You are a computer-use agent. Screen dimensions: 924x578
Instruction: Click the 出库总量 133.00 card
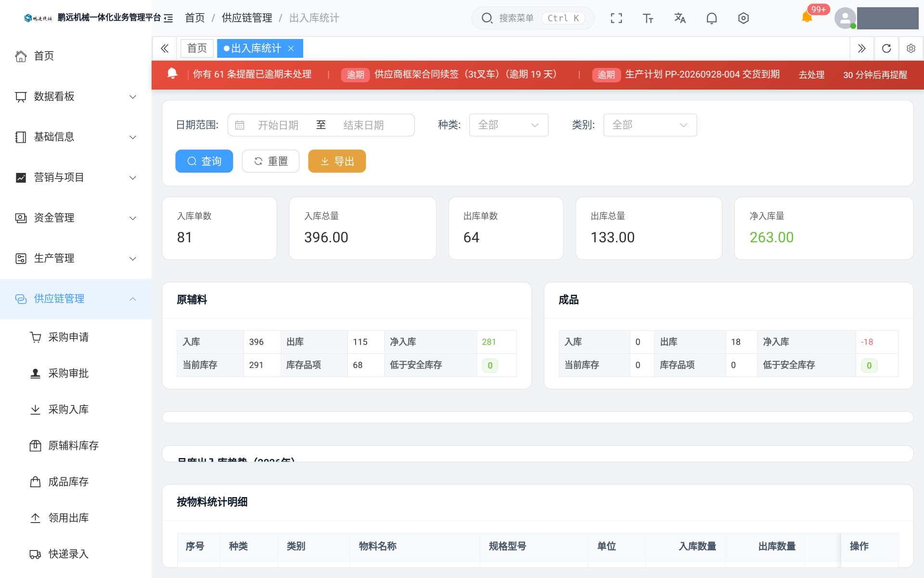point(649,228)
